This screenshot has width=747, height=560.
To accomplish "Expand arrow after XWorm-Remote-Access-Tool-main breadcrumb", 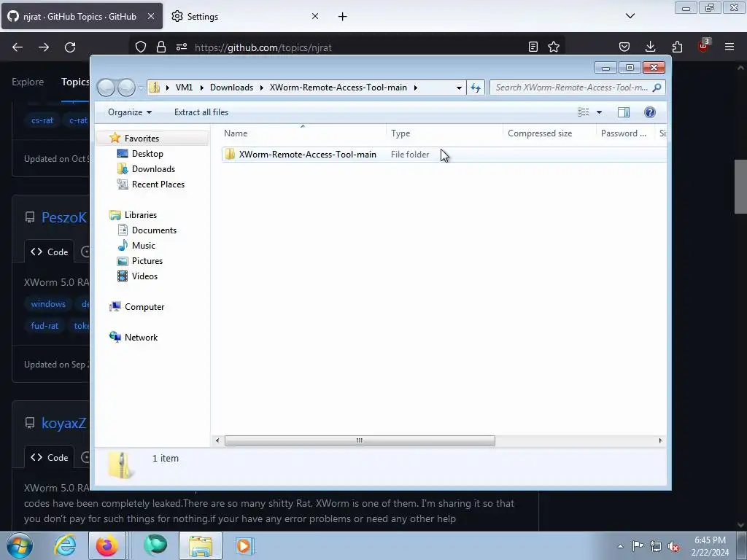I will [x=415, y=87].
